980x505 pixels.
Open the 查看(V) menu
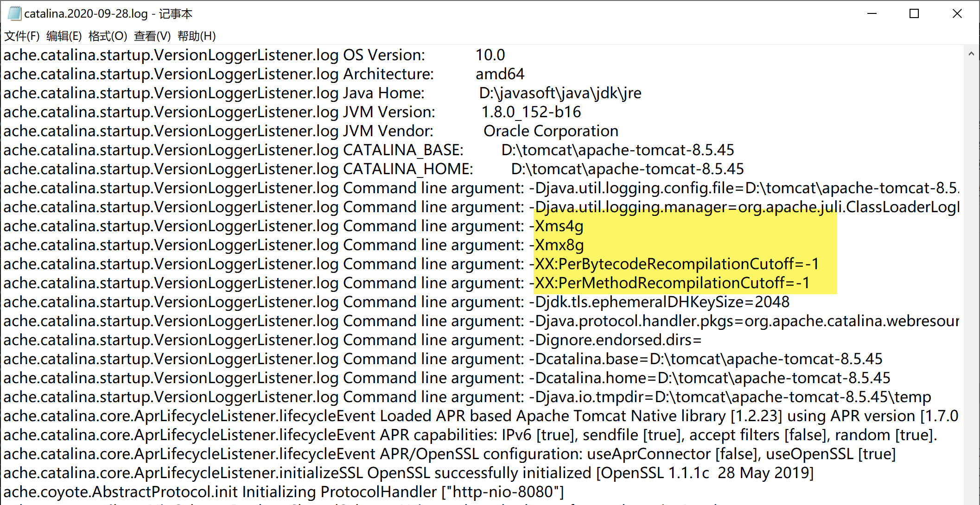152,36
